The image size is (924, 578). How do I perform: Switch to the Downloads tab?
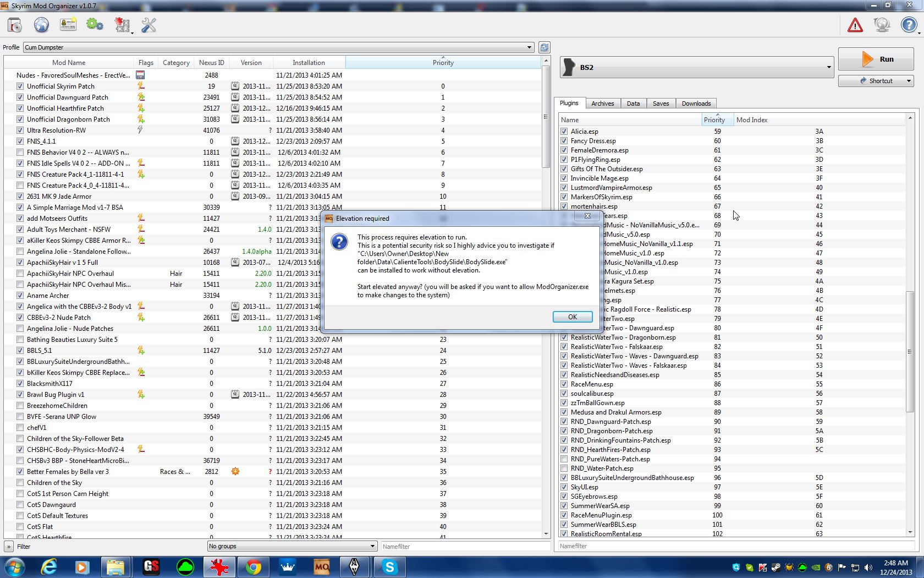696,103
